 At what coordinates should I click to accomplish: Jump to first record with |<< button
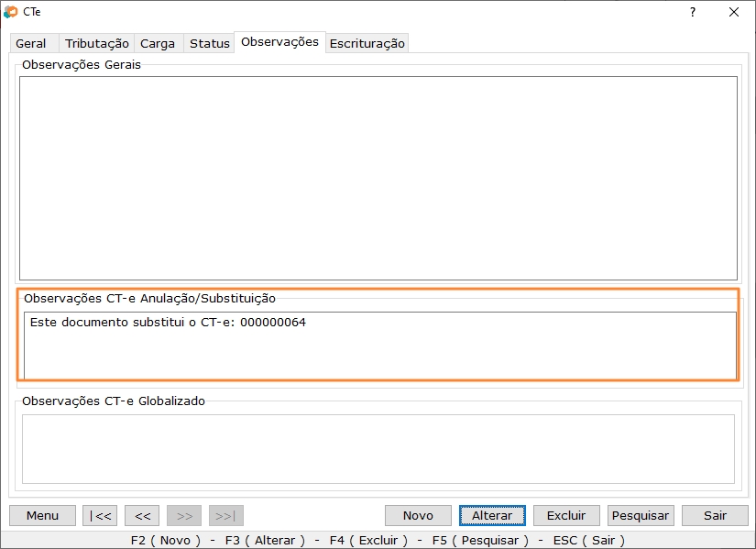100,515
